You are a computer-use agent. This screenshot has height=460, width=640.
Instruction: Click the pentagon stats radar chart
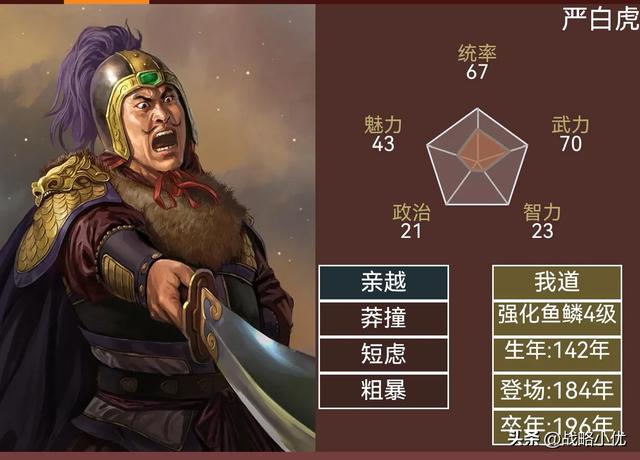point(477,158)
